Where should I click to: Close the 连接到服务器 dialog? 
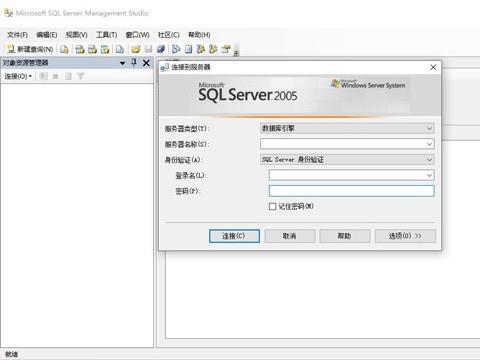pos(433,67)
